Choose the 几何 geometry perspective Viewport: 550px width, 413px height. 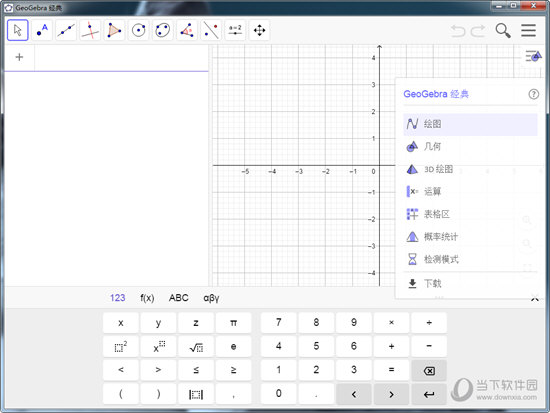pos(470,146)
